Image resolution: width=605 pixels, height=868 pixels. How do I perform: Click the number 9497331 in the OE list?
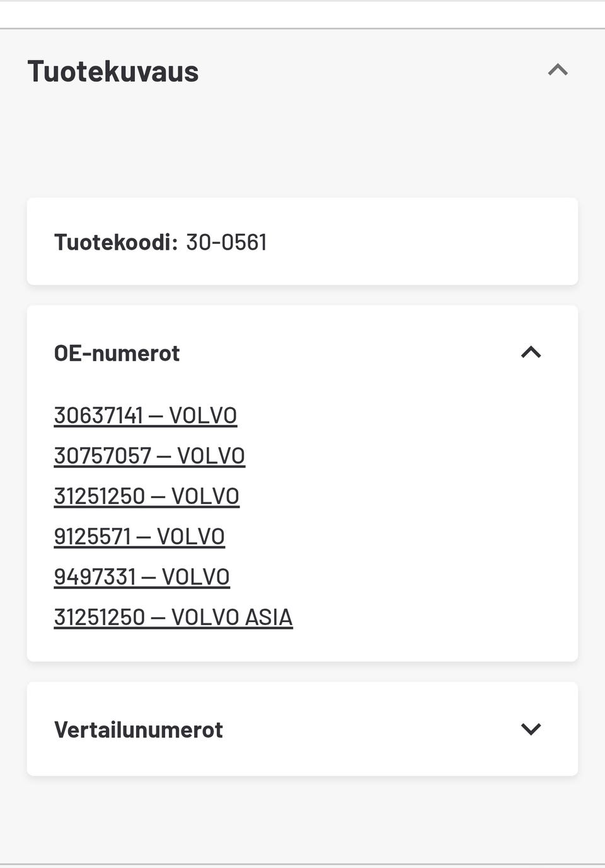click(x=95, y=577)
